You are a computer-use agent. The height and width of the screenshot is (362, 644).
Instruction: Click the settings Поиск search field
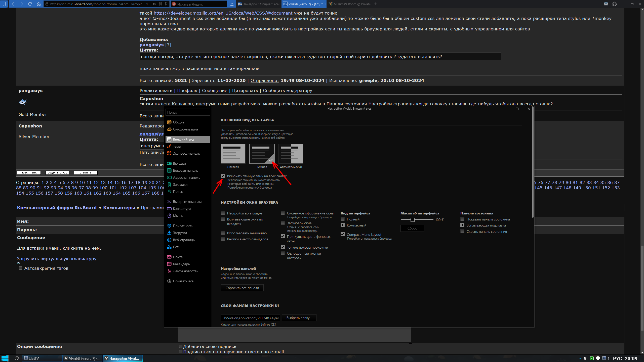(x=188, y=112)
